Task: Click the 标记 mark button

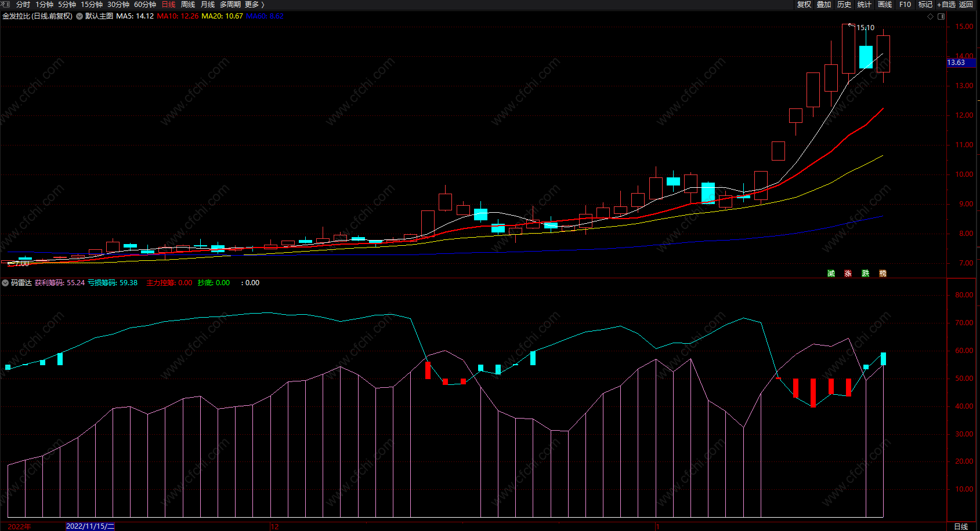Action: pyautogui.click(x=925, y=5)
